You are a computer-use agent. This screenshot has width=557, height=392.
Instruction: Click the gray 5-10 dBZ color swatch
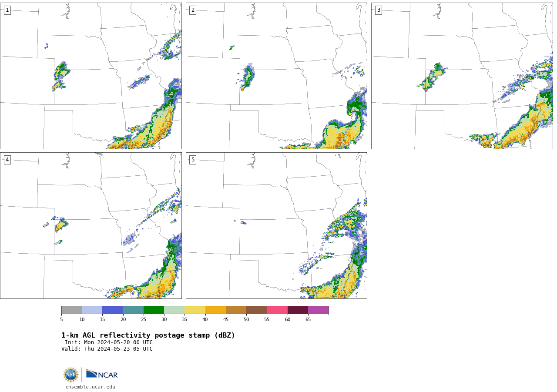click(x=71, y=310)
